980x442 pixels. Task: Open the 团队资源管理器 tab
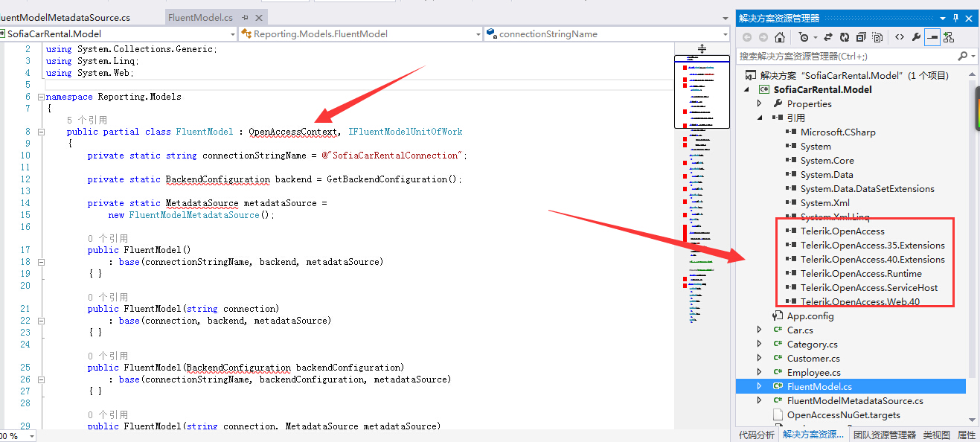(884, 435)
